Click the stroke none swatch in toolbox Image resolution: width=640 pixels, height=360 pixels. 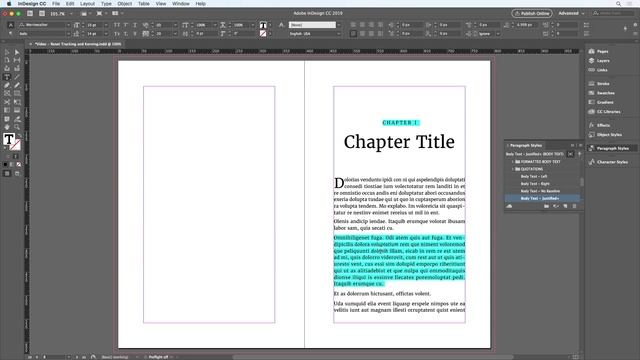[x=16, y=145]
